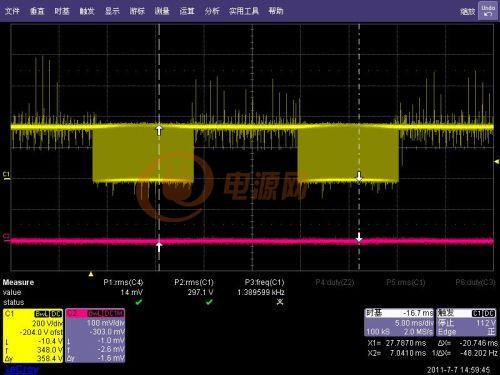500x375 pixels.
Task: Click the X status icon under P3
Action: [280, 302]
